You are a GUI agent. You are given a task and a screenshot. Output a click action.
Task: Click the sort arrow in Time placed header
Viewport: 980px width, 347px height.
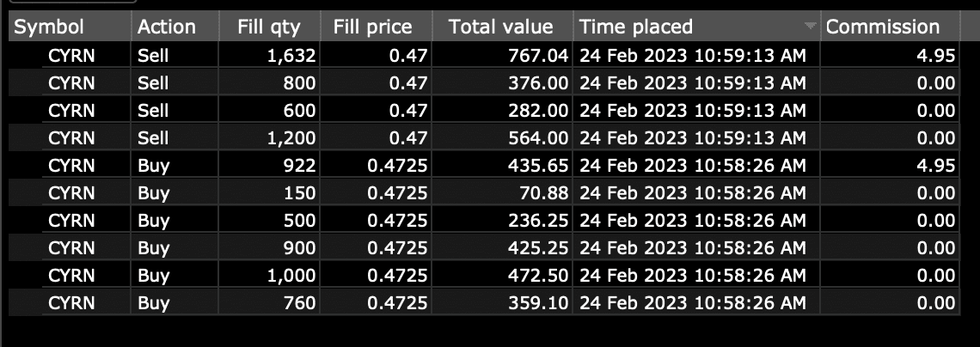[809, 27]
